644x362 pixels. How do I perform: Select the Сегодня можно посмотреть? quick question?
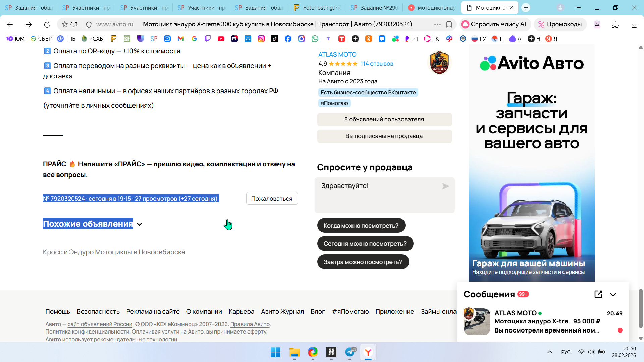(365, 244)
